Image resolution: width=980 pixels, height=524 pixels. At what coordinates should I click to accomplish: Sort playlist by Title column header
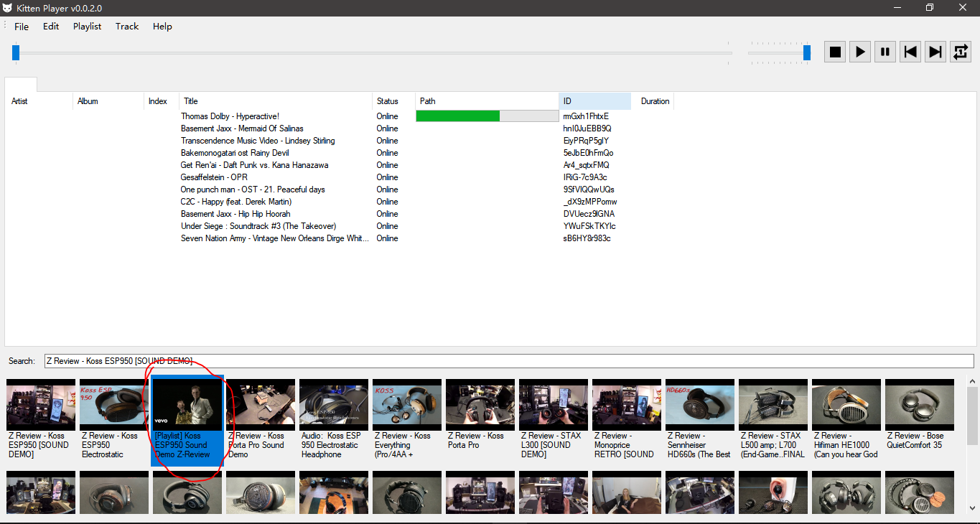coord(275,101)
